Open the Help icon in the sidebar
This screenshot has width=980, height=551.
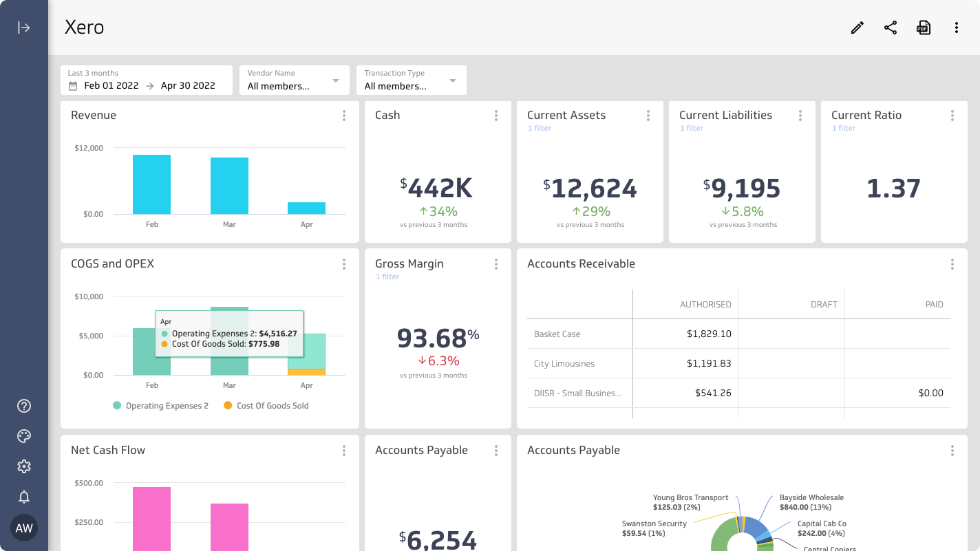point(23,406)
